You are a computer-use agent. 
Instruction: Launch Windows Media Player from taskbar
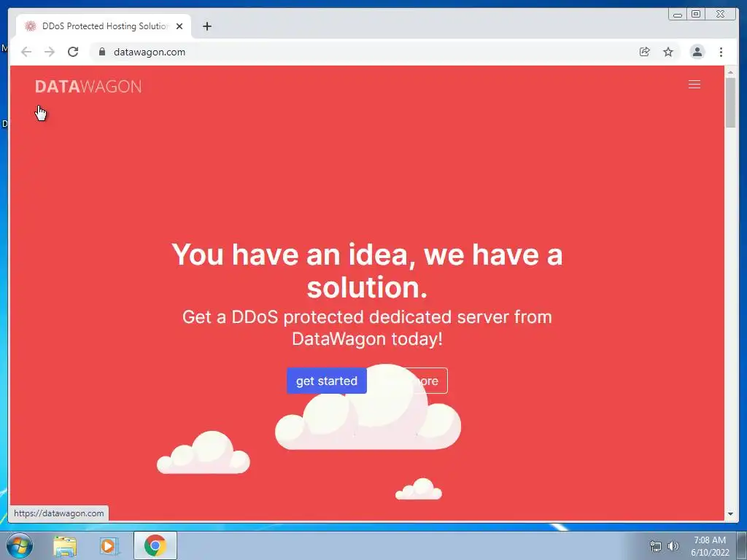coord(109,545)
